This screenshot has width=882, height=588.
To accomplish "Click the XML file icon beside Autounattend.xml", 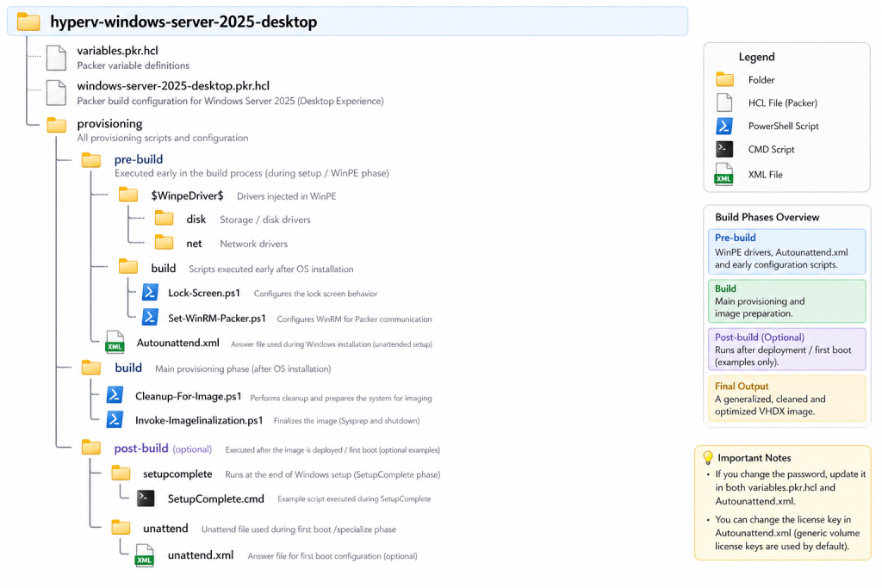I will 115,343.
